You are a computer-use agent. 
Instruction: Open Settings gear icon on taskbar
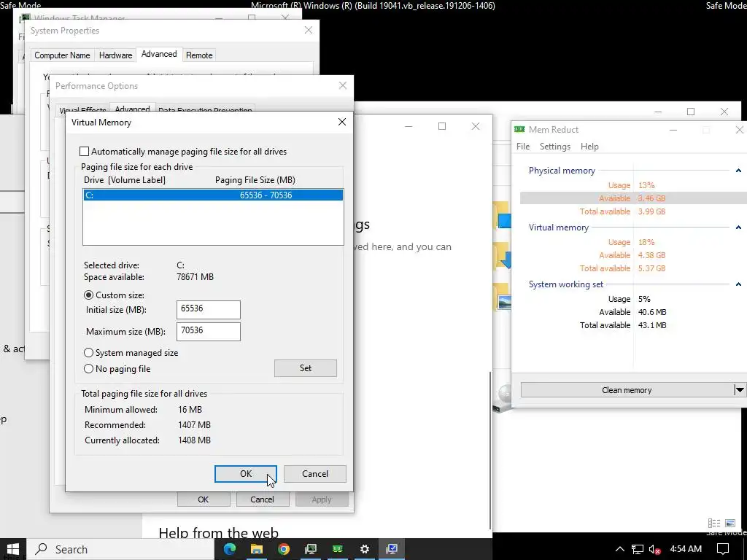tap(365, 549)
